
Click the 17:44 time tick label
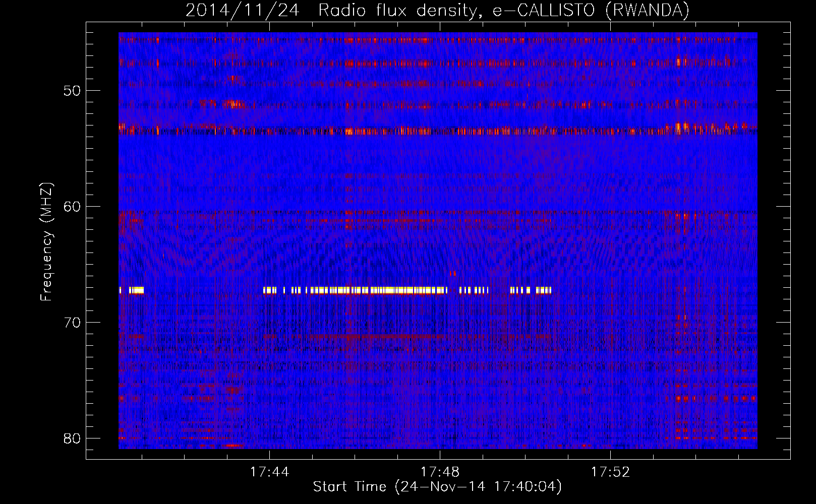(x=269, y=472)
